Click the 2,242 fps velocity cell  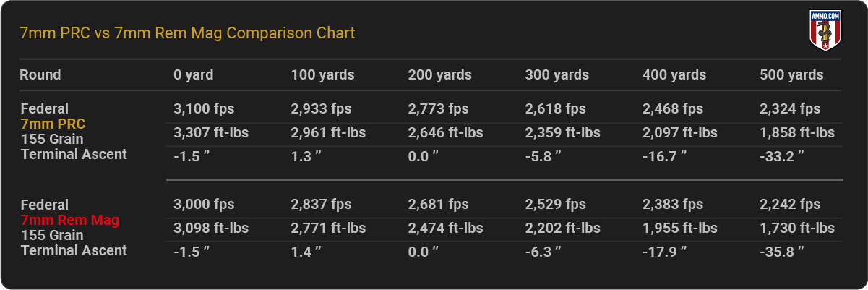point(790,205)
